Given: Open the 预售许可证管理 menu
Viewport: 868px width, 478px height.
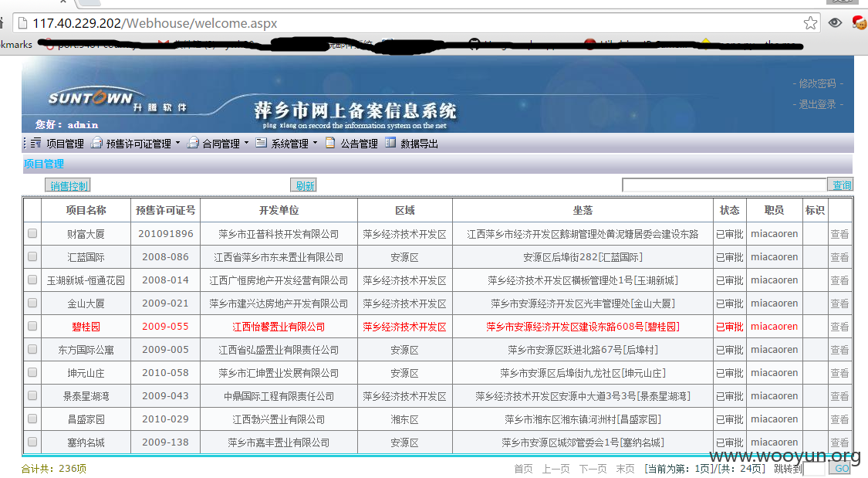Looking at the screenshot, I should pyautogui.click(x=138, y=144).
